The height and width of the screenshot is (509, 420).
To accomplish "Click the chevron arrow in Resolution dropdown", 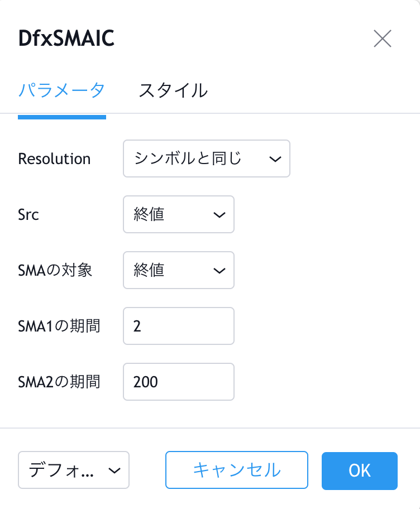I will [275, 159].
